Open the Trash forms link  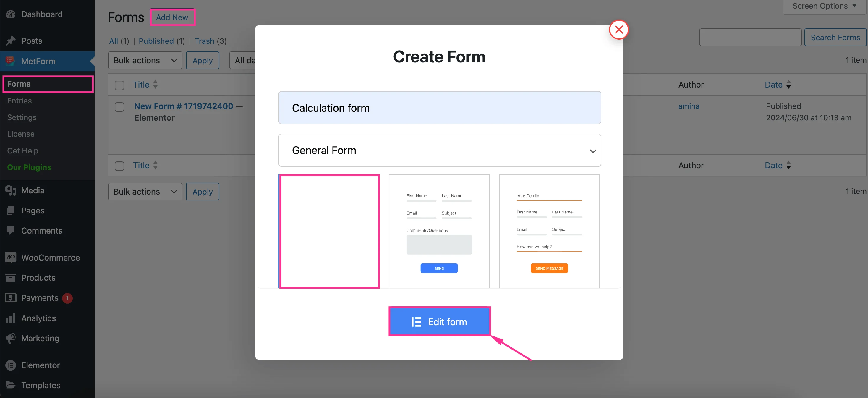(x=204, y=41)
